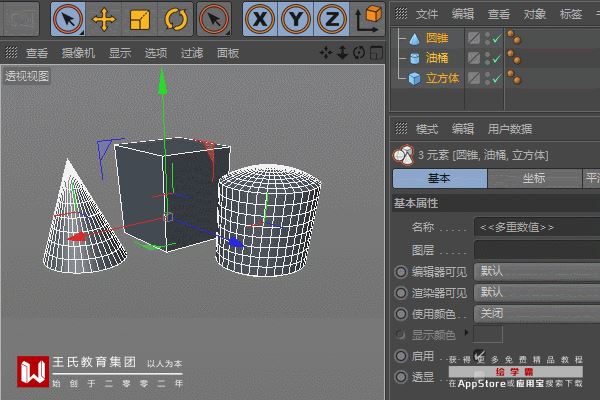Click layer square for 立方体
Screen dimensions: 600x400
tap(474, 78)
